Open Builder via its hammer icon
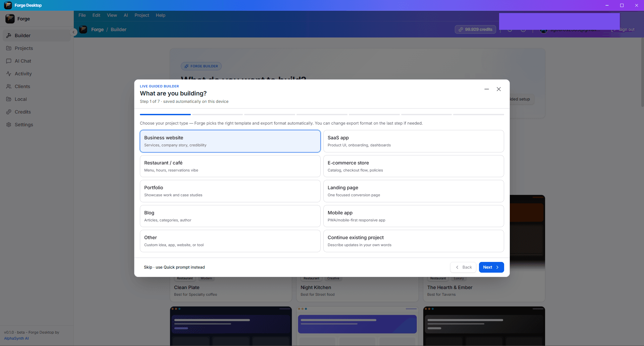Viewport: 644px width, 346px height. pos(9,36)
